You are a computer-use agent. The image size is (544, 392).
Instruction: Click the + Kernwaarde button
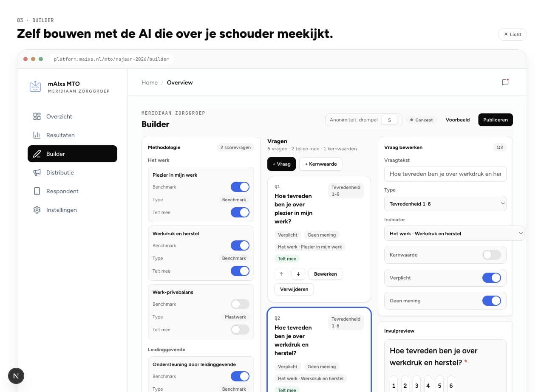(320, 164)
